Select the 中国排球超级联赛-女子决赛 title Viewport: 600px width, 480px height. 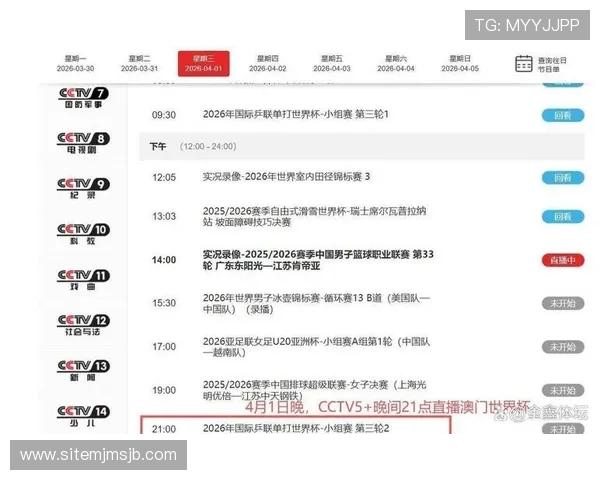(314, 390)
